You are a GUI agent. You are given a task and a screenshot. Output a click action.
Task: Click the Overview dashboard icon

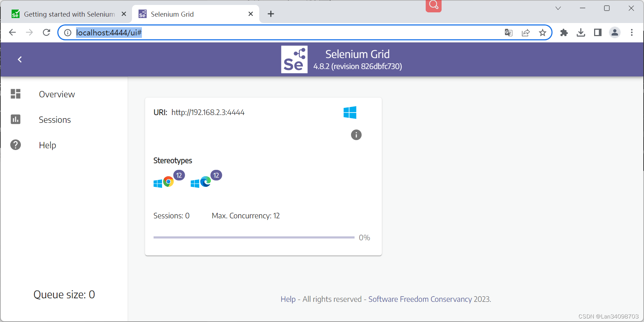pyautogui.click(x=16, y=94)
